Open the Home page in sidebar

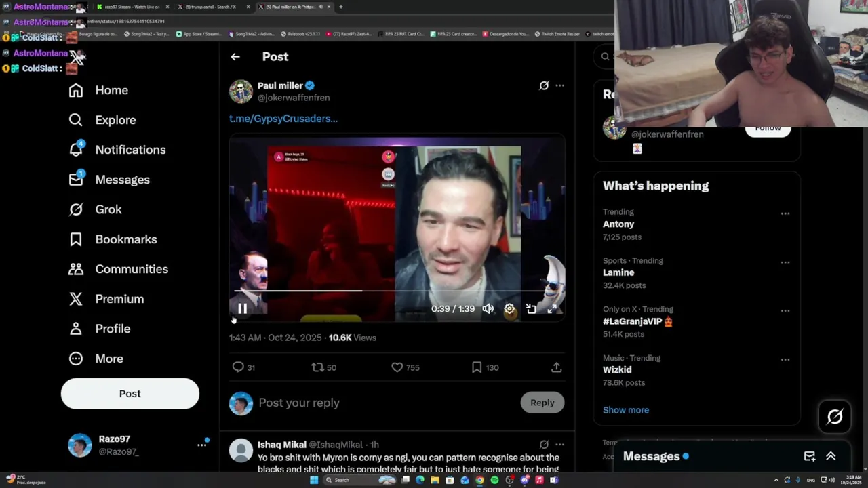pyautogui.click(x=98, y=90)
